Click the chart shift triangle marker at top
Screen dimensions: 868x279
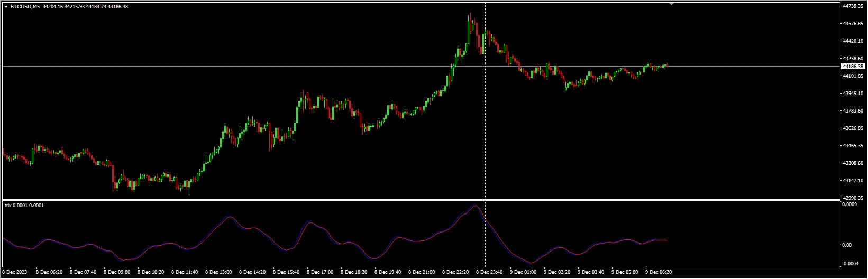(671, 4)
